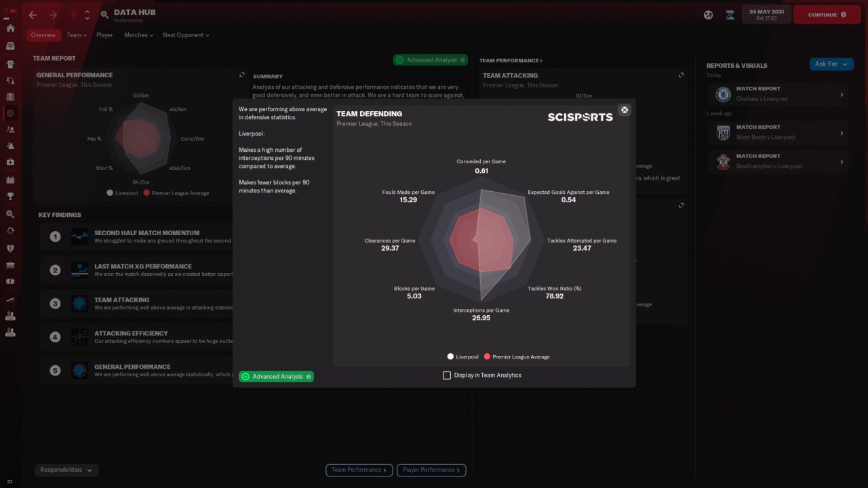Open the world globe icon
This screenshot has width=868, height=488.
click(709, 14)
